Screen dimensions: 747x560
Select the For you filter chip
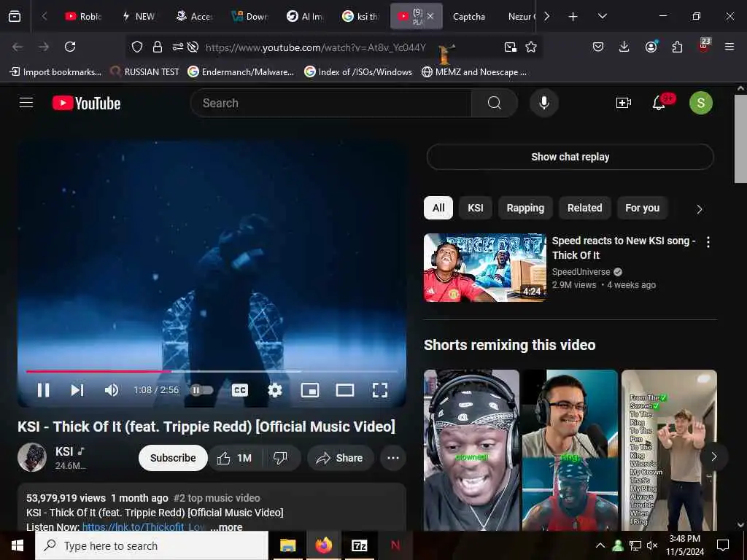[642, 208]
